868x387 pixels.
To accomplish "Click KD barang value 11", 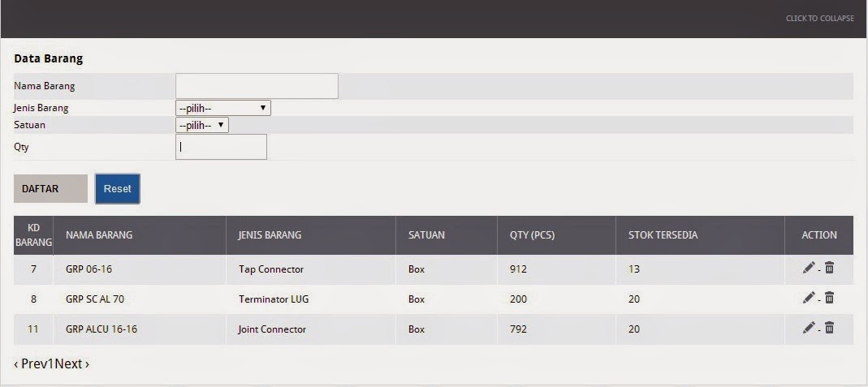I will click(x=33, y=329).
